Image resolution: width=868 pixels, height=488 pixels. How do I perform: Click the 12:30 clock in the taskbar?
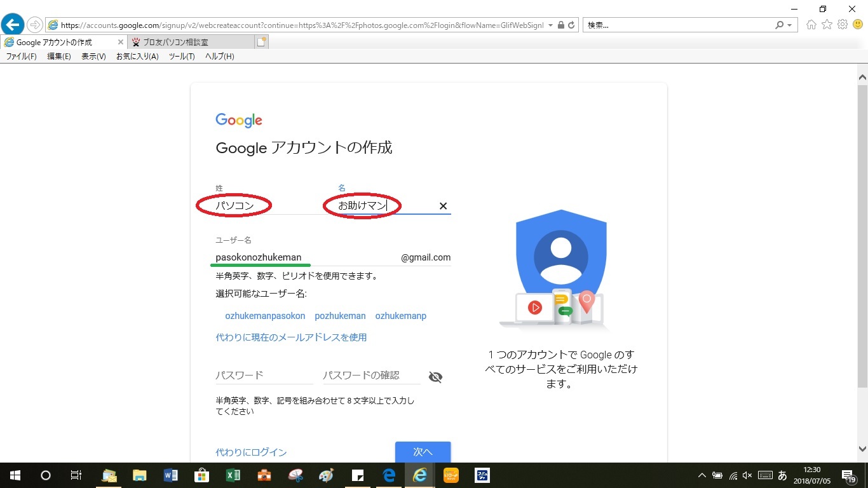pyautogui.click(x=811, y=475)
